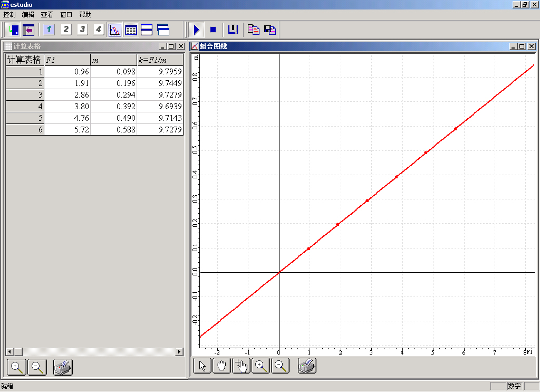Click the table's horizontal scrollbar right arrow
This screenshot has width=540, height=392.
pos(179,351)
